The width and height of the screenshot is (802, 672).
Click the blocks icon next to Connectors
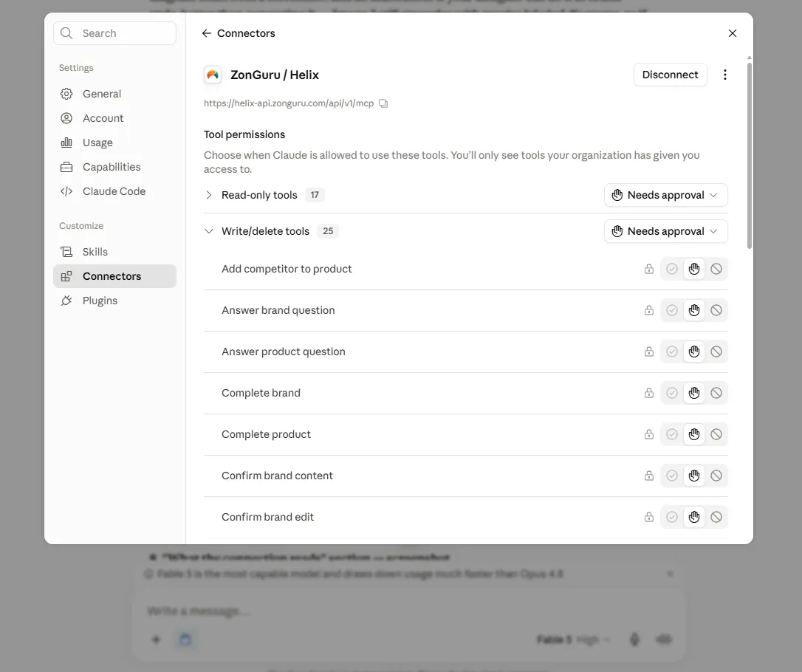(66, 276)
